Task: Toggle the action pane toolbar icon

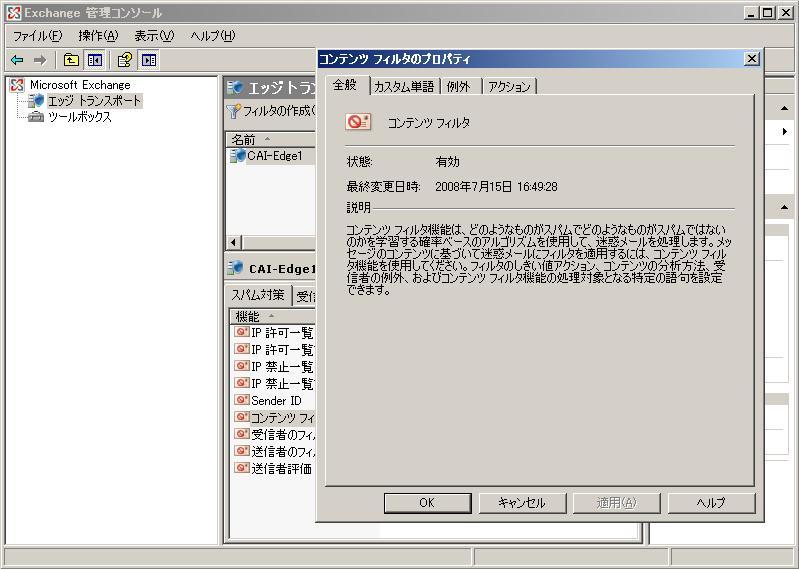Action: tap(149, 60)
